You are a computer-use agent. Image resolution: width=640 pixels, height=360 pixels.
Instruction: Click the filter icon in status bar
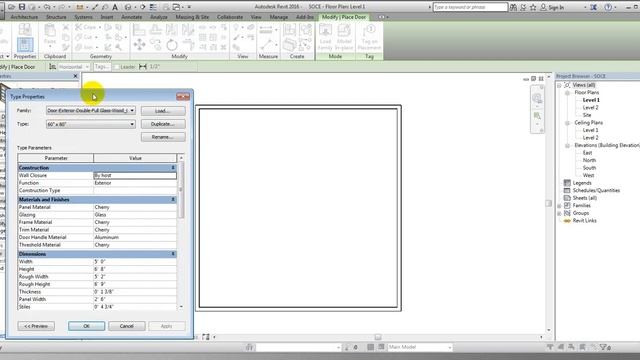click(604, 347)
